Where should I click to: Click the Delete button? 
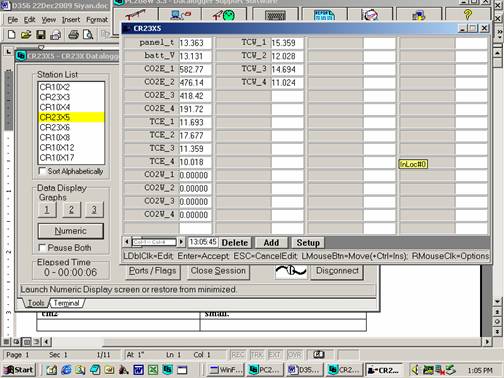tap(235, 243)
